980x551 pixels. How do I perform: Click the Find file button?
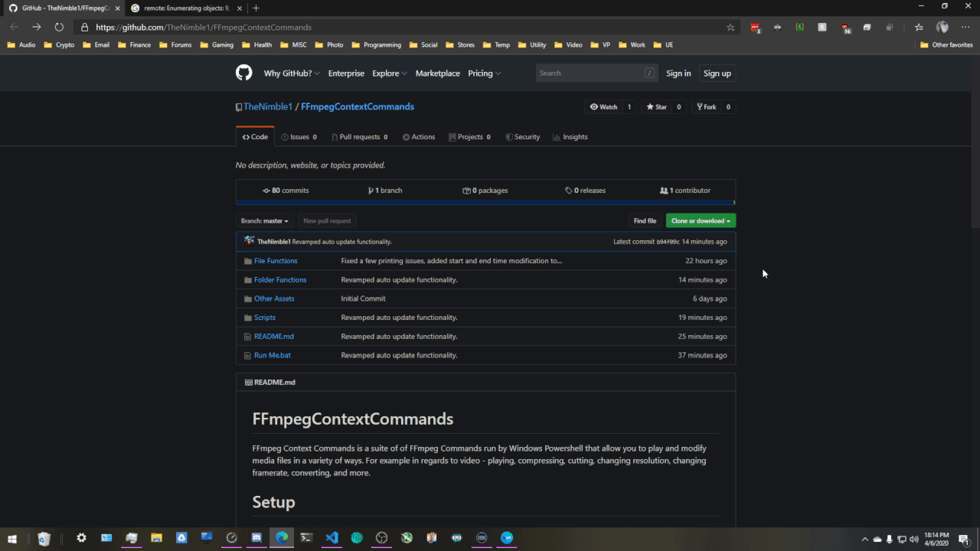click(x=645, y=220)
